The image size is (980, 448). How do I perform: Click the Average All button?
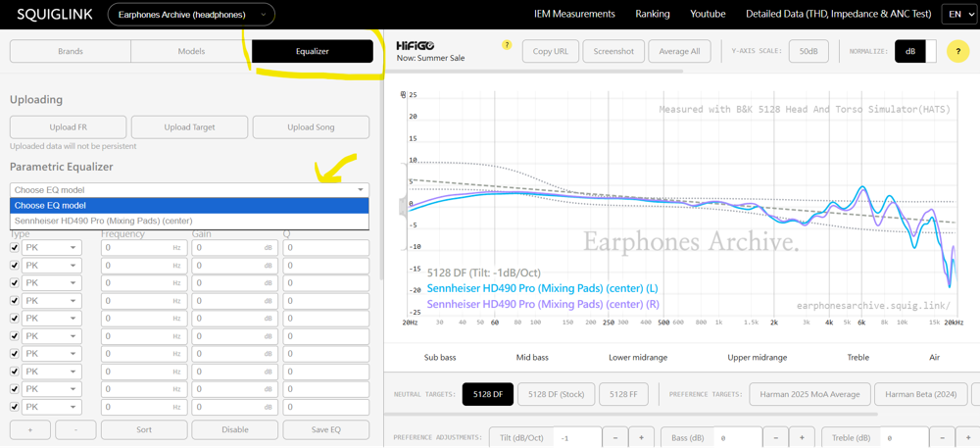679,51
